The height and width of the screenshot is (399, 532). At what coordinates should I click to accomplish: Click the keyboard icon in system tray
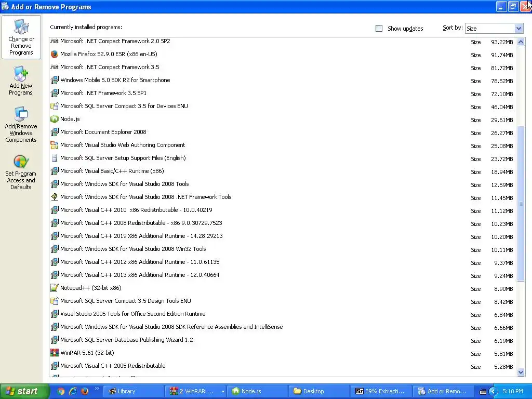pyautogui.click(x=483, y=392)
